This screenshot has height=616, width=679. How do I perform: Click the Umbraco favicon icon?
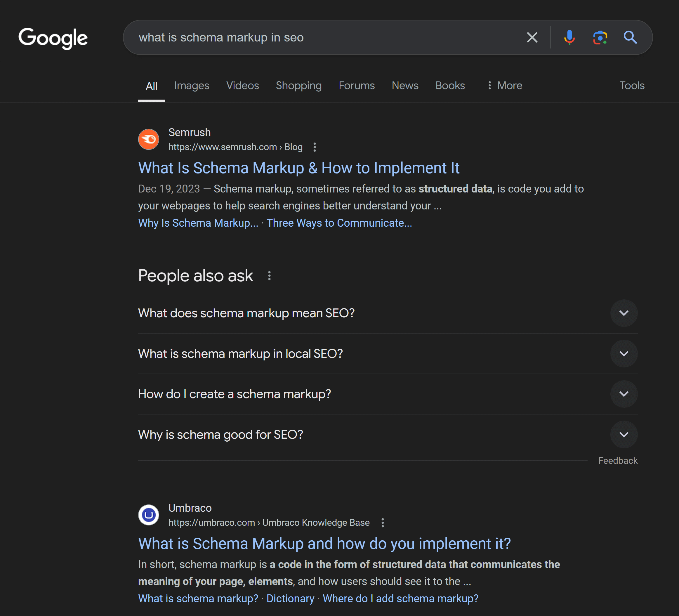149,514
